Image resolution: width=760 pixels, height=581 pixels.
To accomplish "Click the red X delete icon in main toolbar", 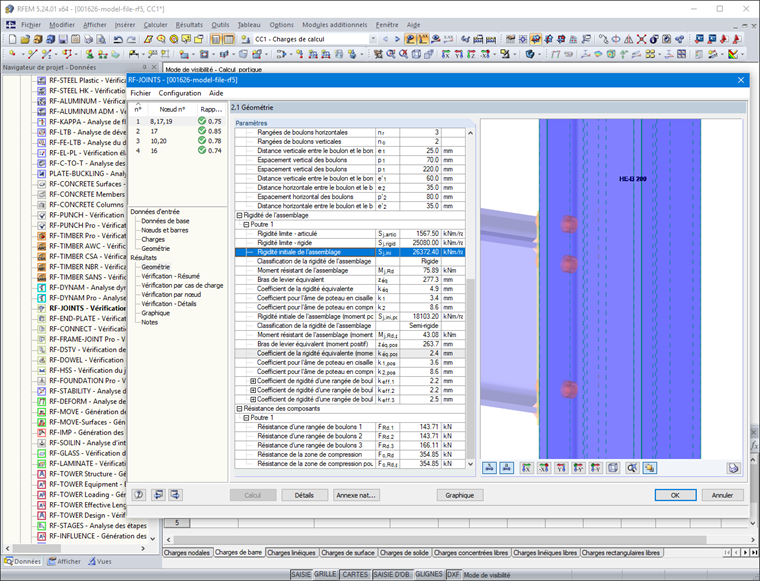I will [x=641, y=39].
